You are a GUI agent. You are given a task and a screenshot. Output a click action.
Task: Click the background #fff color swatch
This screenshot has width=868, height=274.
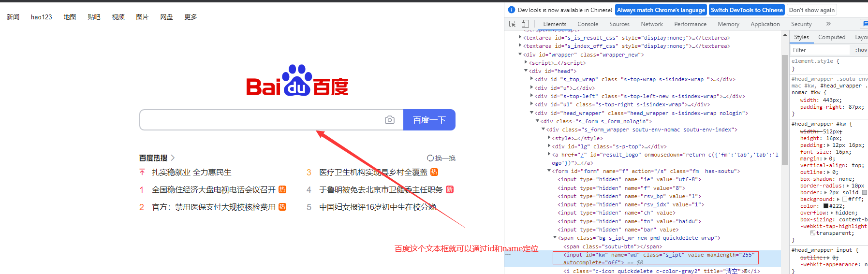tap(845, 199)
